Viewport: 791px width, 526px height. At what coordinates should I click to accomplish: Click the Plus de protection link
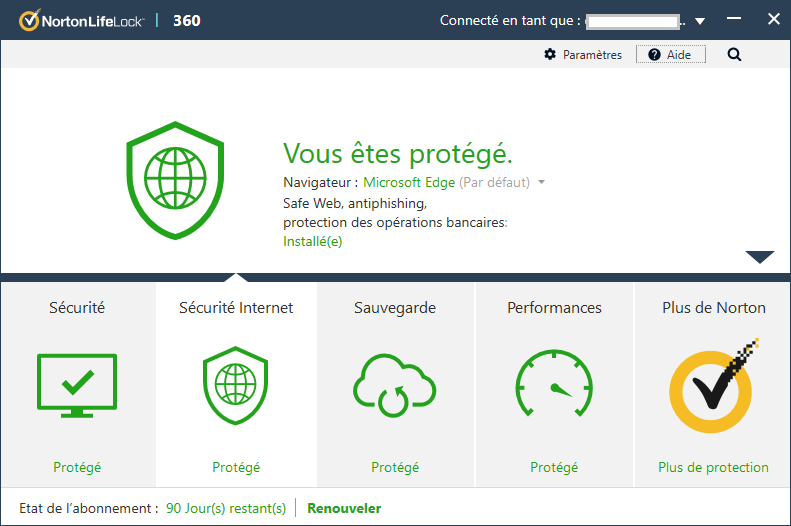(713, 467)
